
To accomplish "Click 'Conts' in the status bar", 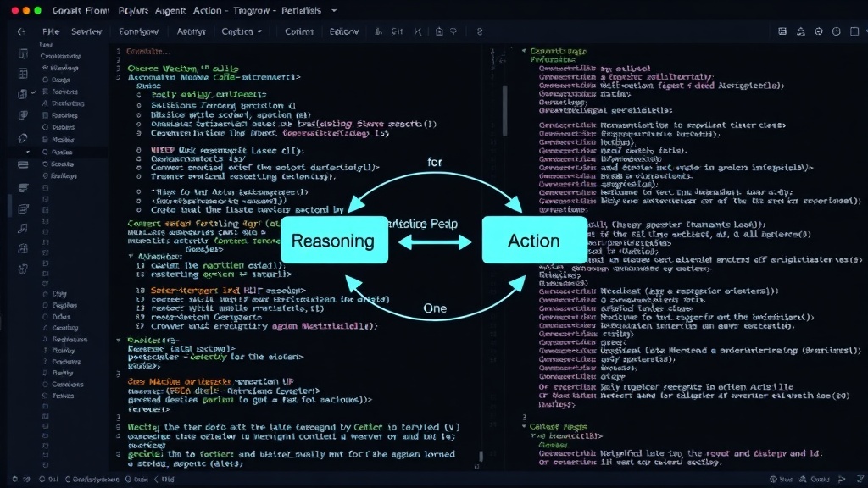I will click(x=815, y=480).
